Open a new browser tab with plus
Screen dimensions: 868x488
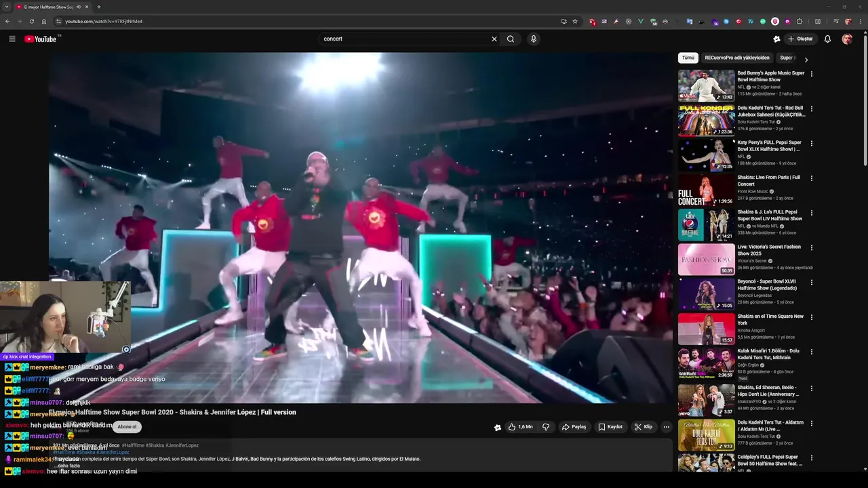pos(99,7)
